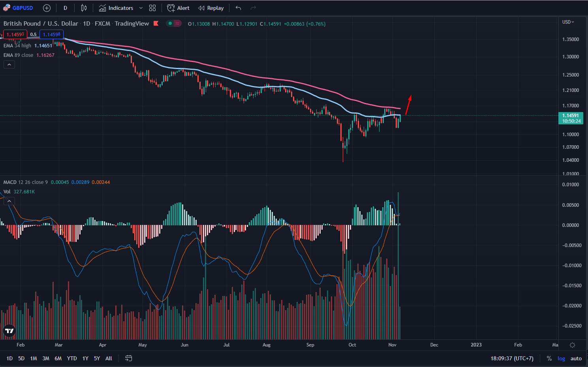Open the indicator templates grid icon
The width and height of the screenshot is (588, 367).
(152, 8)
